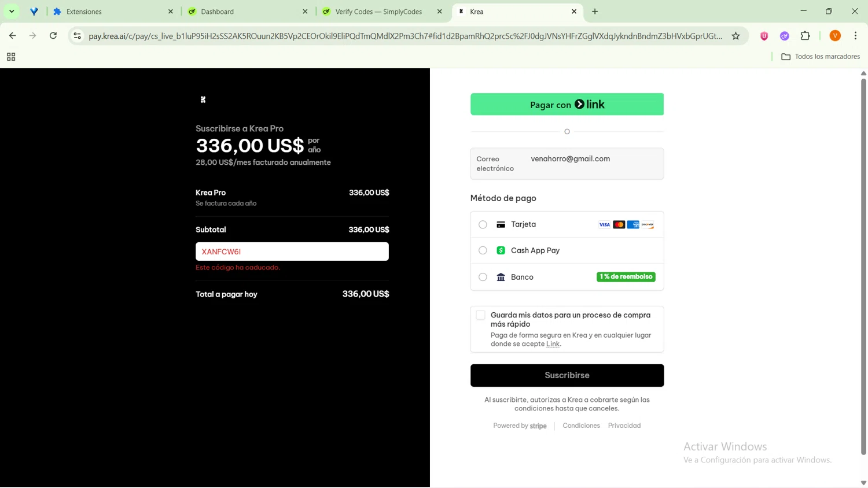Click 'Suscribirse a Krea Pro' heading
This screenshot has height=488, width=868.
[x=240, y=128]
